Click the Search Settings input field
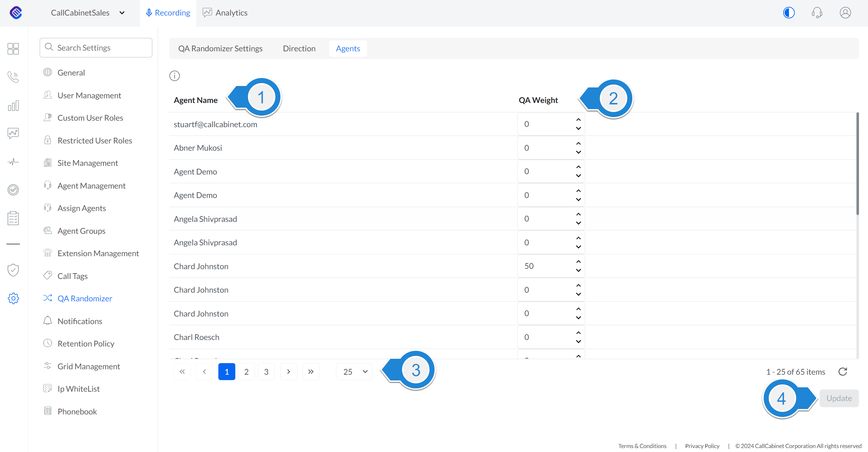The width and height of the screenshot is (868, 452). 96,48
